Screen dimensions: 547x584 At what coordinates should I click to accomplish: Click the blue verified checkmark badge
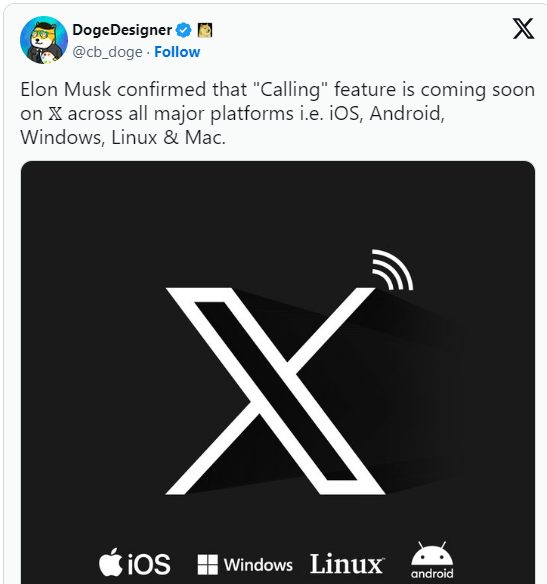click(x=183, y=30)
